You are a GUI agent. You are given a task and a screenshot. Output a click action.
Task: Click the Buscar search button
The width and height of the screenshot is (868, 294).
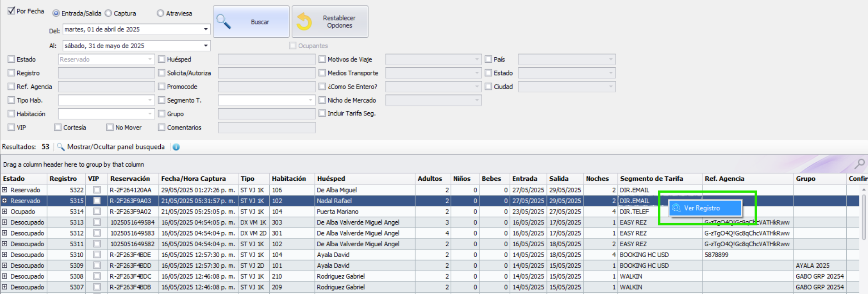click(x=251, y=22)
